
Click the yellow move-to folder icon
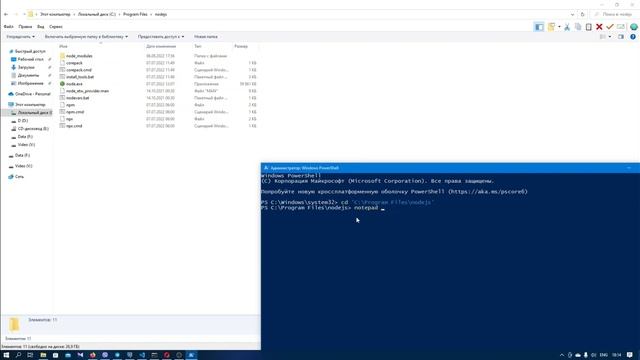pos(551,27)
